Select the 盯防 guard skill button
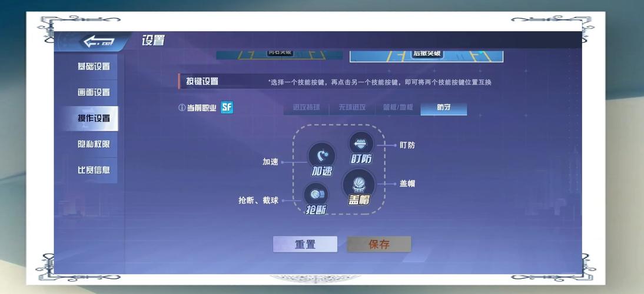The image size is (644, 294). 361,145
